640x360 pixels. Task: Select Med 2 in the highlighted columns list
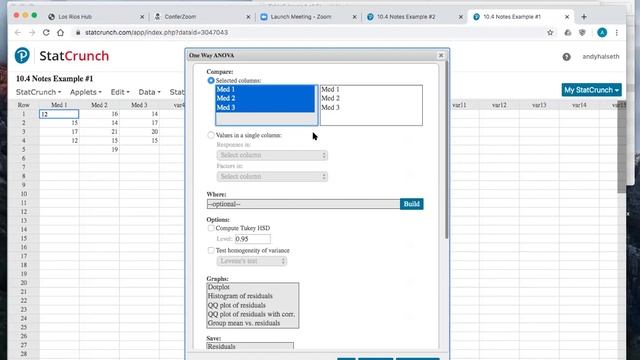pos(265,98)
